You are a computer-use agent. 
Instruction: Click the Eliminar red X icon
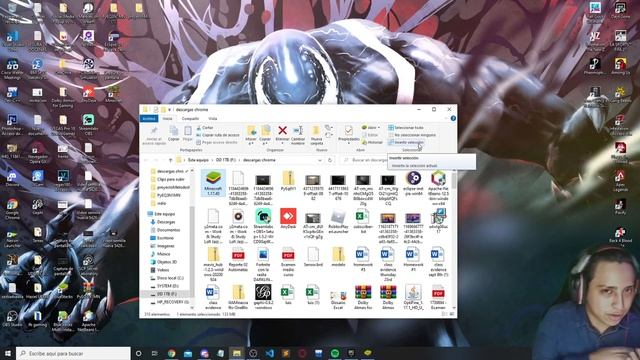point(282,131)
